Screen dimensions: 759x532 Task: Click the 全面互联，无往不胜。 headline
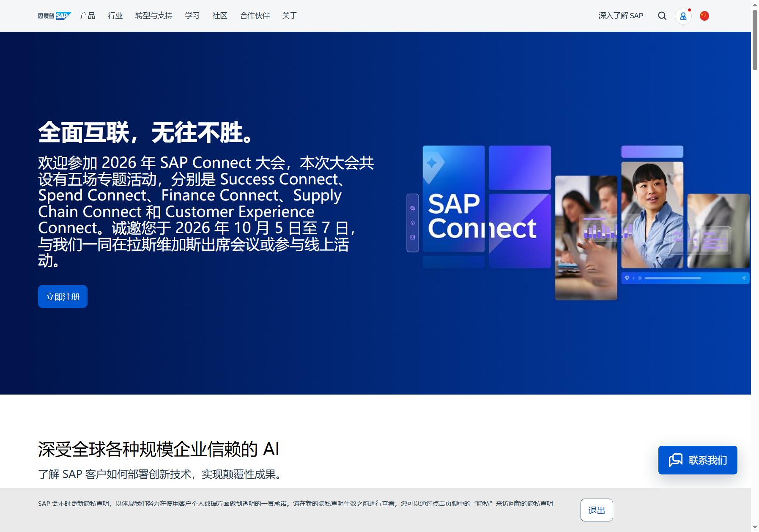point(146,132)
